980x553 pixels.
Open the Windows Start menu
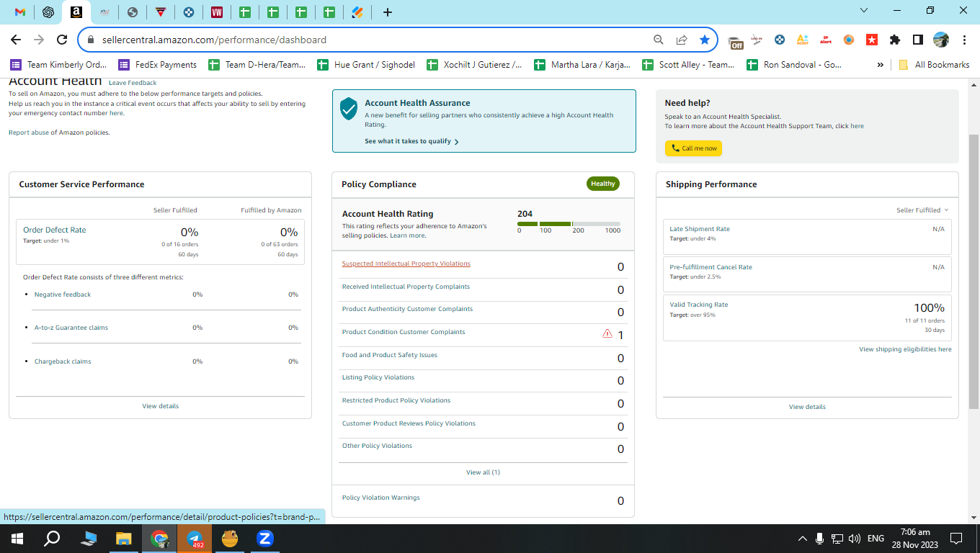[17, 539]
